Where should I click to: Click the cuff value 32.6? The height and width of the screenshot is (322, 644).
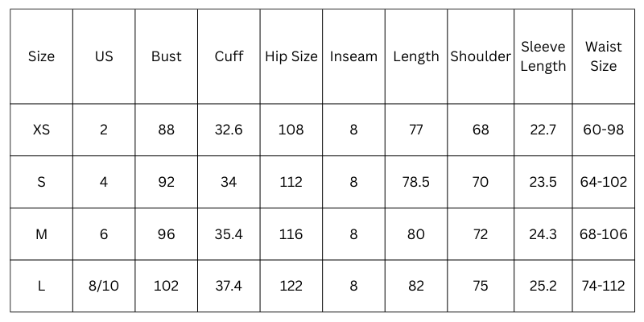[x=229, y=130]
